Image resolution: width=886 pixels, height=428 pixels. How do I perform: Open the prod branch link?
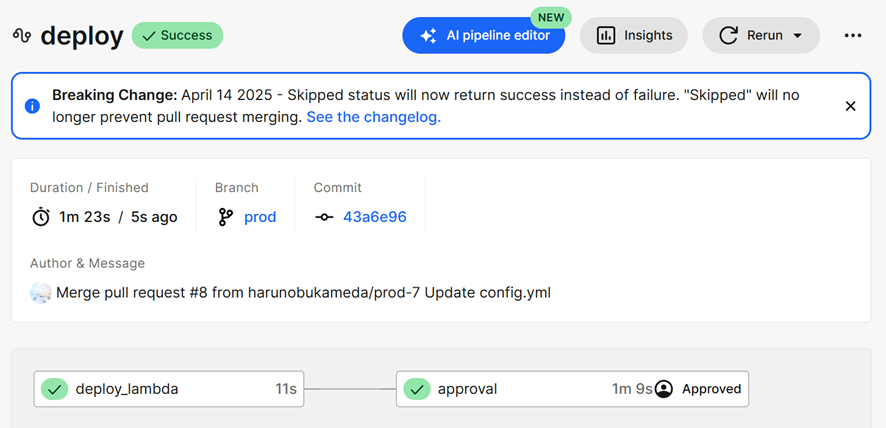[x=260, y=217]
